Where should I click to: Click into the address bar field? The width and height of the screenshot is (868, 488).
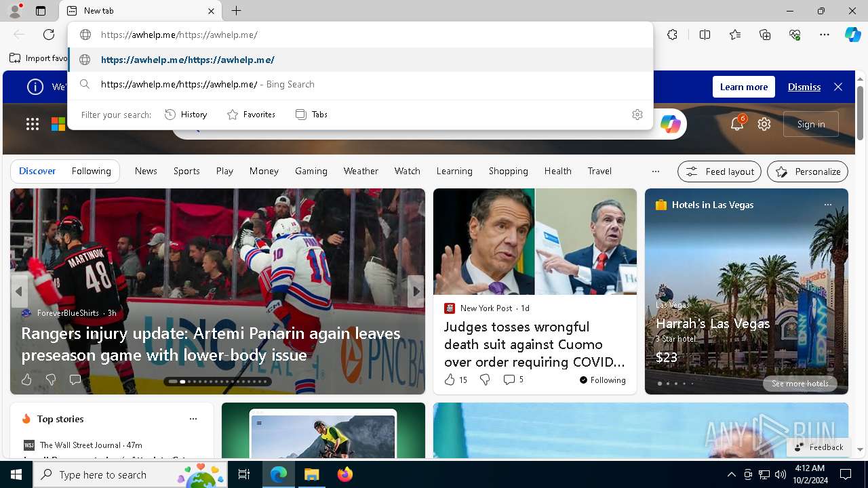pyautogui.click(x=361, y=35)
